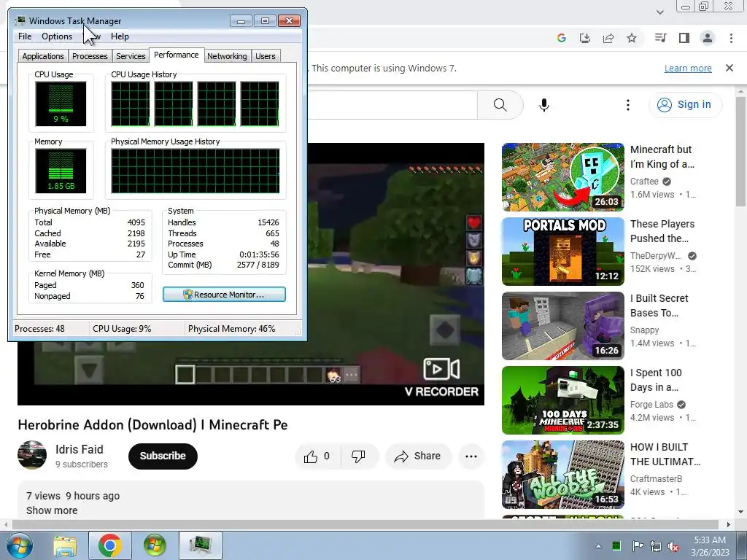Dislike the video with thumbs down

[x=358, y=456]
